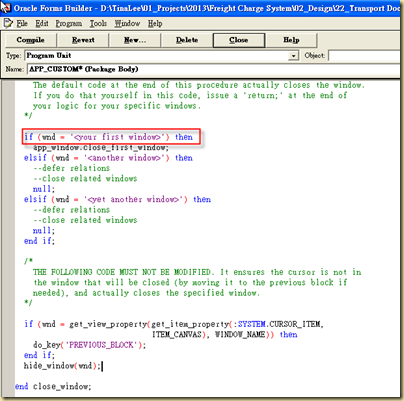The height and width of the screenshot is (401, 404).
Task: Click the comment line starting "The default code at the end"
Action: click(x=199, y=85)
